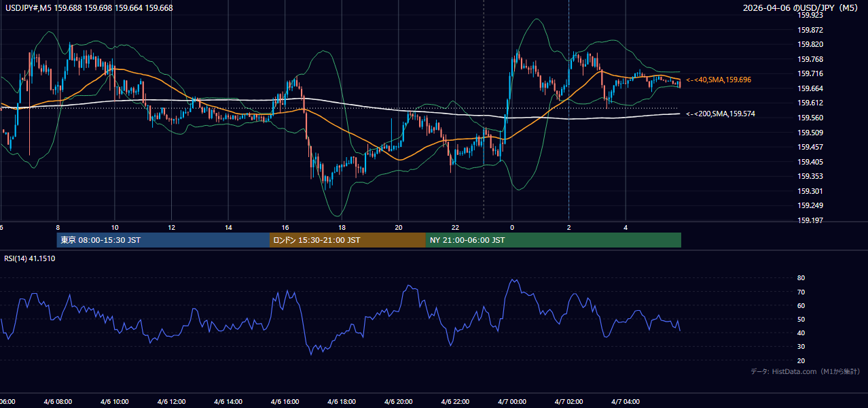The image size is (868, 408).
Task: Click price axis value 159.820
Action: [812, 44]
